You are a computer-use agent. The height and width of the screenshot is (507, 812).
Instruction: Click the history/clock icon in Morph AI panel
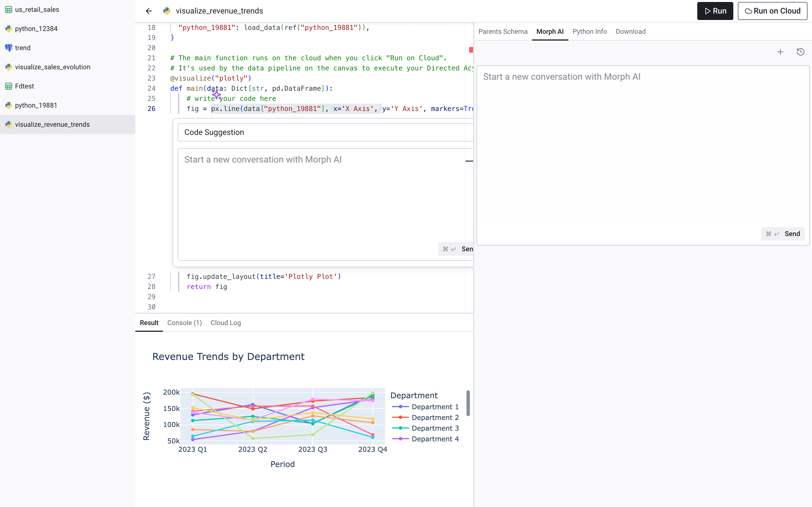click(801, 51)
